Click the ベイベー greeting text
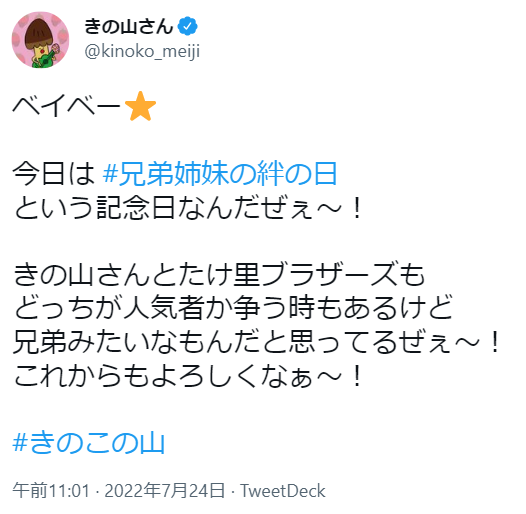 coord(67,106)
